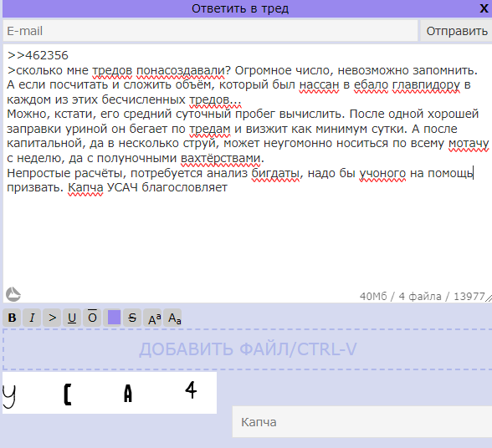Focus the E-mail input field
Viewport: 492px width, 448px height.
point(210,31)
